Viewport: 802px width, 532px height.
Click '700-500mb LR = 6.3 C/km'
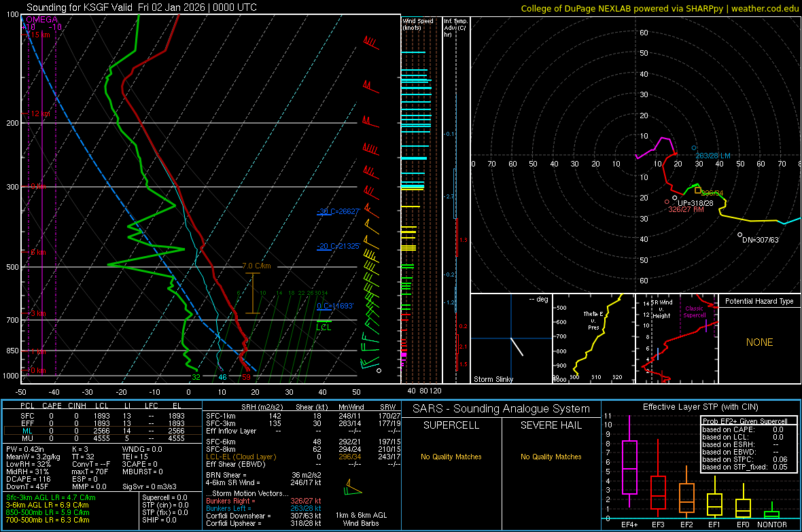pos(48,520)
